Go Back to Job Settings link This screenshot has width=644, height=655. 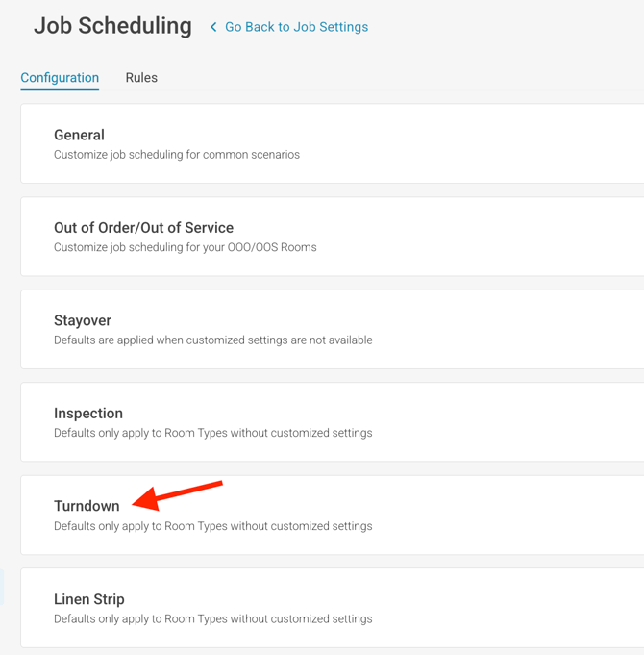point(296,27)
